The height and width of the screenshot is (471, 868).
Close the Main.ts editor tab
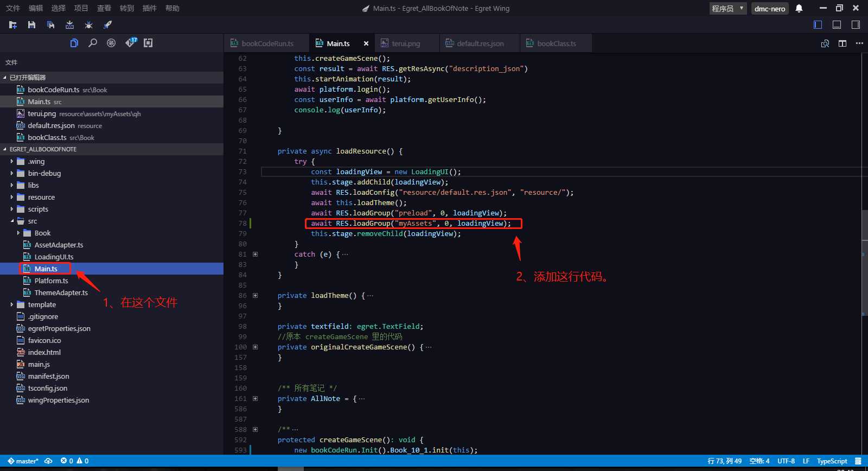click(x=366, y=43)
